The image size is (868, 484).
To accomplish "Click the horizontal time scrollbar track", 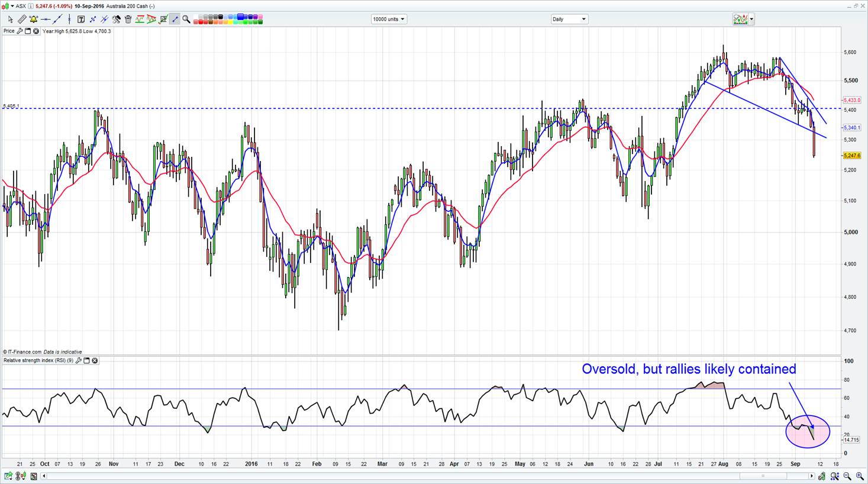I will 427,476.
